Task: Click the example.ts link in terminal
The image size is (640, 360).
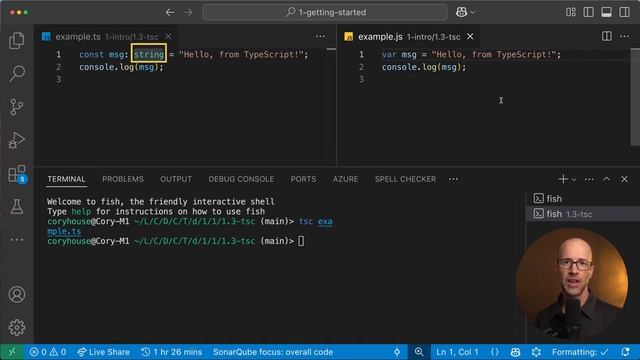Action: (x=325, y=222)
